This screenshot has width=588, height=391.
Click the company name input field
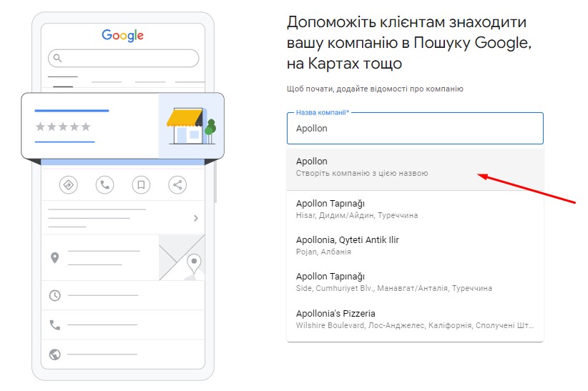[415, 128]
